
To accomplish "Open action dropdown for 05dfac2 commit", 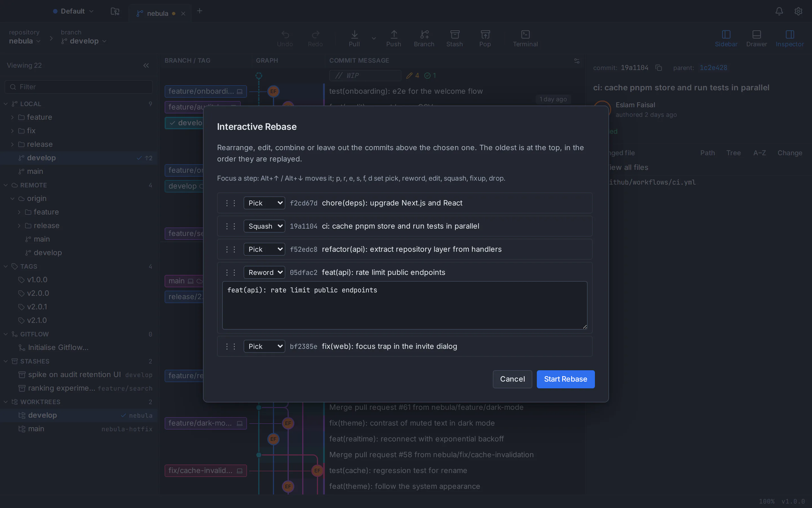I will tap(264, 272).
